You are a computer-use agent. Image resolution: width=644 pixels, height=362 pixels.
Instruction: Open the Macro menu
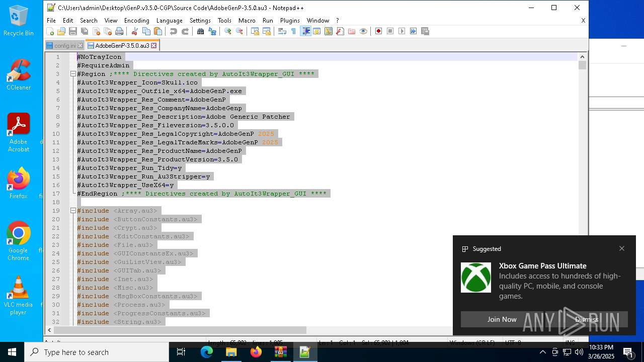(247, 21)
